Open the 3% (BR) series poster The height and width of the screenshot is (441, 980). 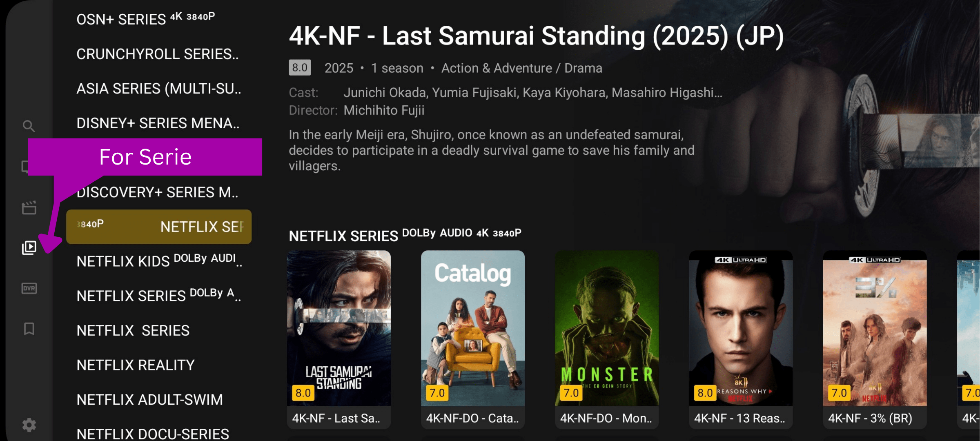click(x=875, y=339)
